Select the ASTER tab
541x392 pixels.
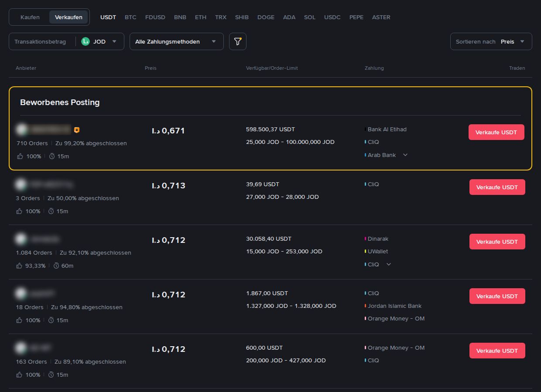(381, 17)
